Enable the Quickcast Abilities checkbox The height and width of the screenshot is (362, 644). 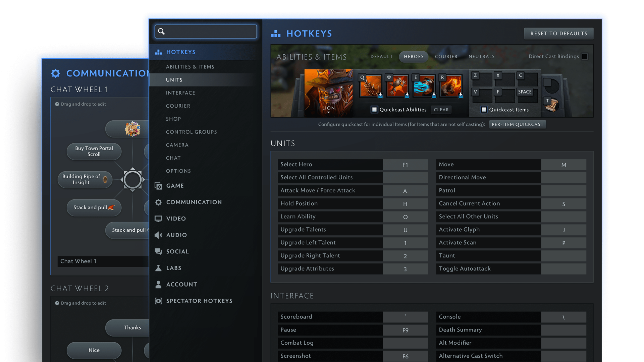click(x=374, y=110)
